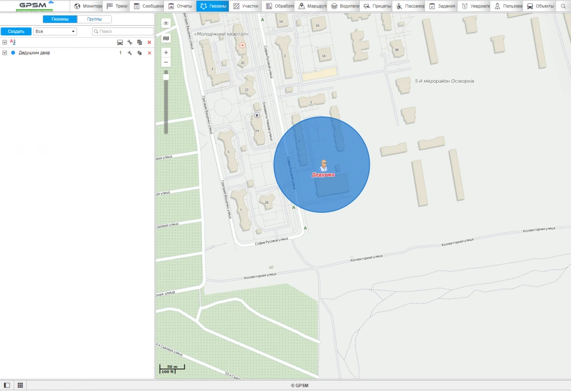Zoom in with the plus button
This screenshot has width=571, height=392.
pyautogui.click(x=166, y=52)
